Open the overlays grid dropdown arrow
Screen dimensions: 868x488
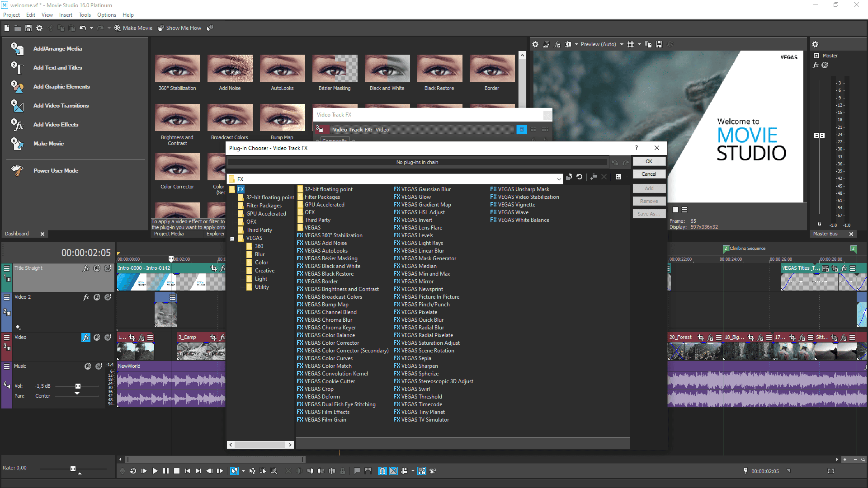pos(639,44)
